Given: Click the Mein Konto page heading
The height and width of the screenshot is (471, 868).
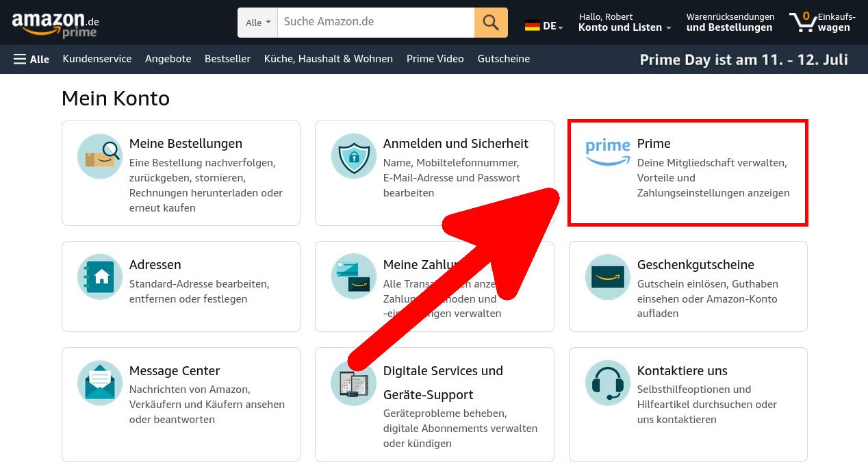Looking at the screenshot, I should coord(116,99).
